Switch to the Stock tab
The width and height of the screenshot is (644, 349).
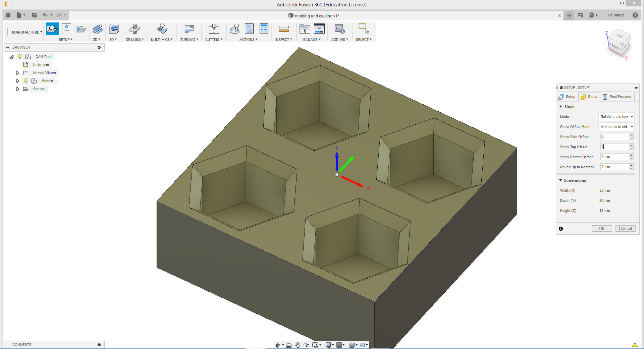click(x=589, y=97)
